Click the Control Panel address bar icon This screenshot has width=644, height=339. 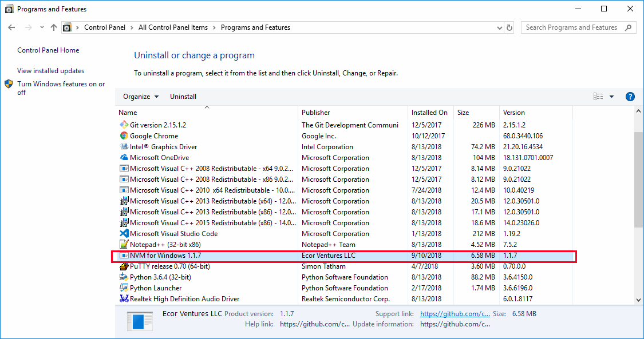pos(67,27)
